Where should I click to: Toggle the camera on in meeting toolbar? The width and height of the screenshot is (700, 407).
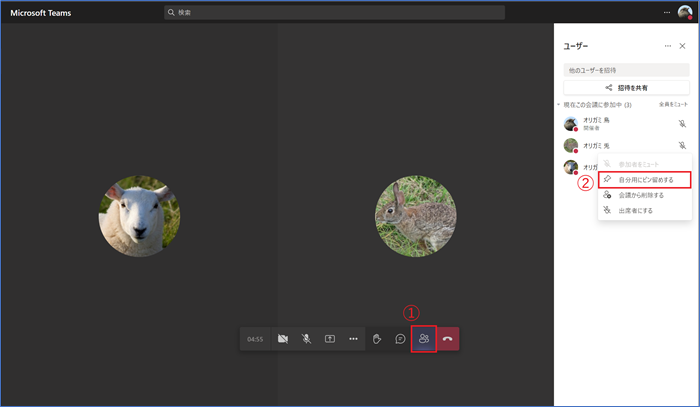click(283, 339)
